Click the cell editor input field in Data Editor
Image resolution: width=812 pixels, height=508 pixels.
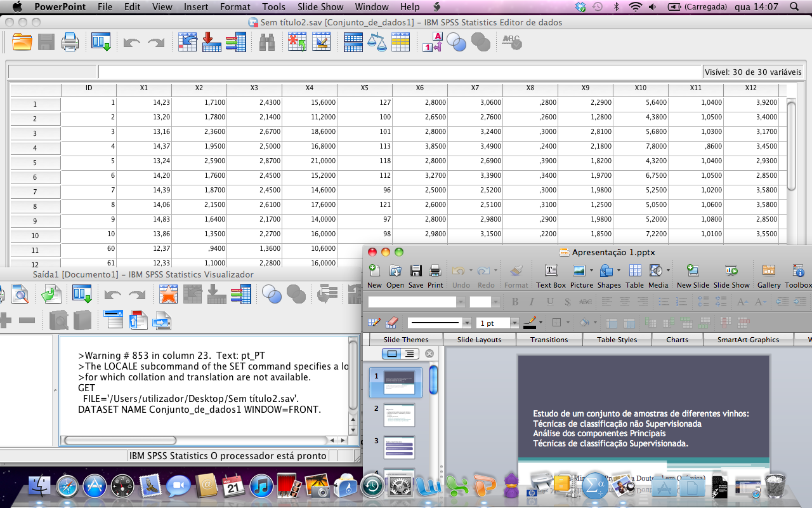[400, 72]
